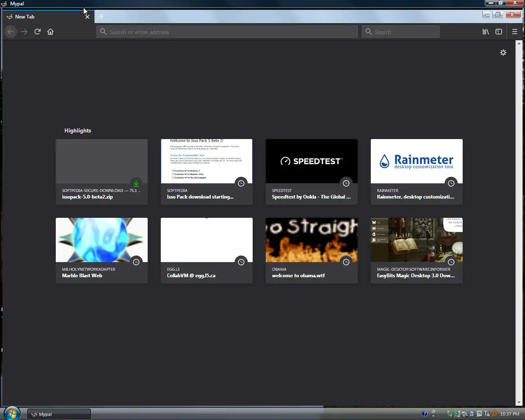Click history clock icon on Marble Blast card
This screenshot has height=420, width=525.
(136, 262)
